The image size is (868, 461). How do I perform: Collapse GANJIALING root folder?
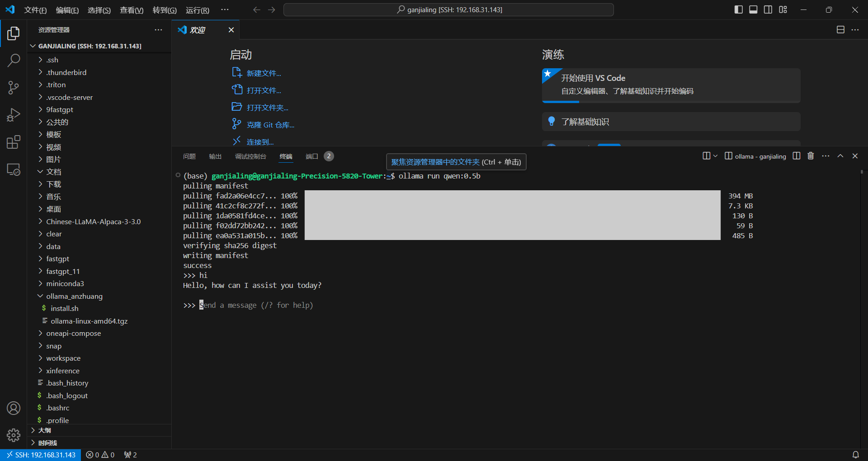click(90, 46)
